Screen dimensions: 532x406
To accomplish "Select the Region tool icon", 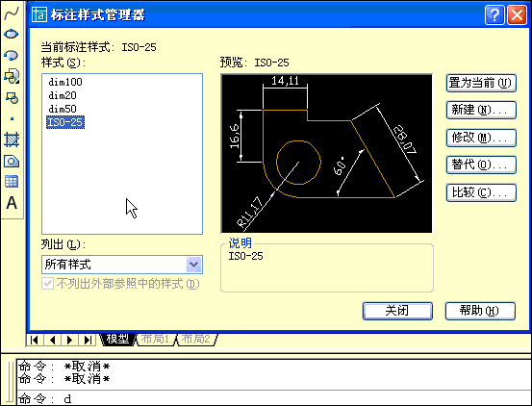I will pos(12,161).
